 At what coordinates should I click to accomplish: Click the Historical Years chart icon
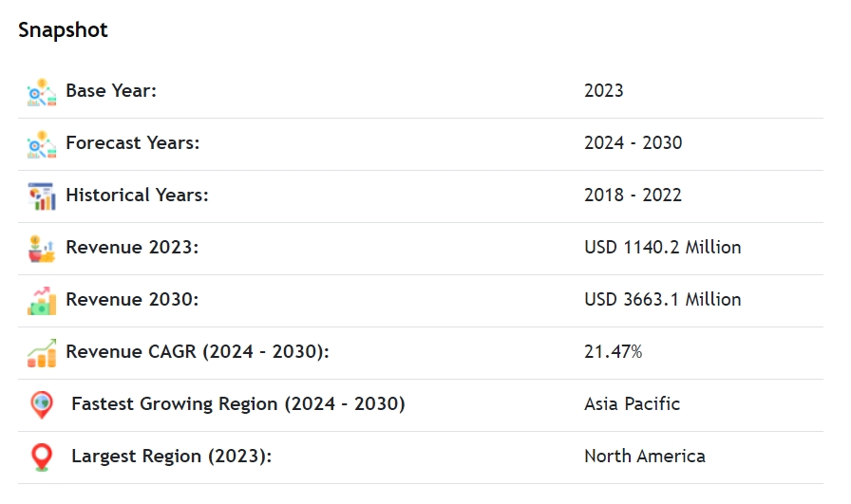pos(42,196)
